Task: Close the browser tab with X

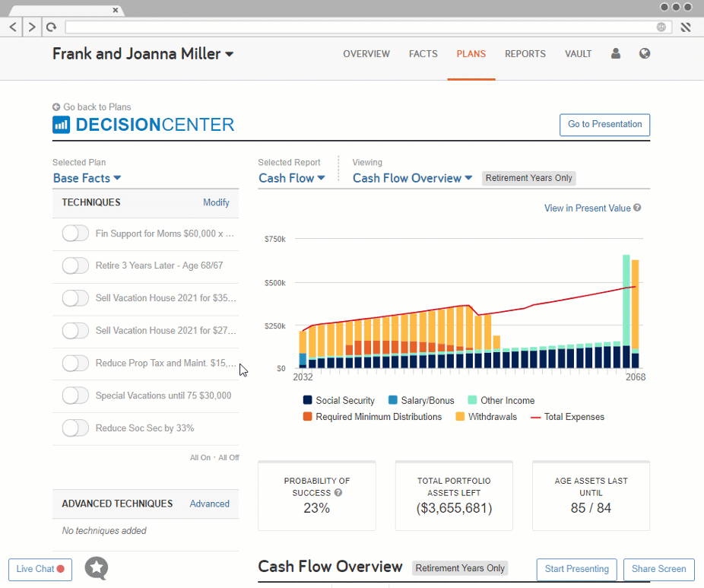Action: [116, 10]
